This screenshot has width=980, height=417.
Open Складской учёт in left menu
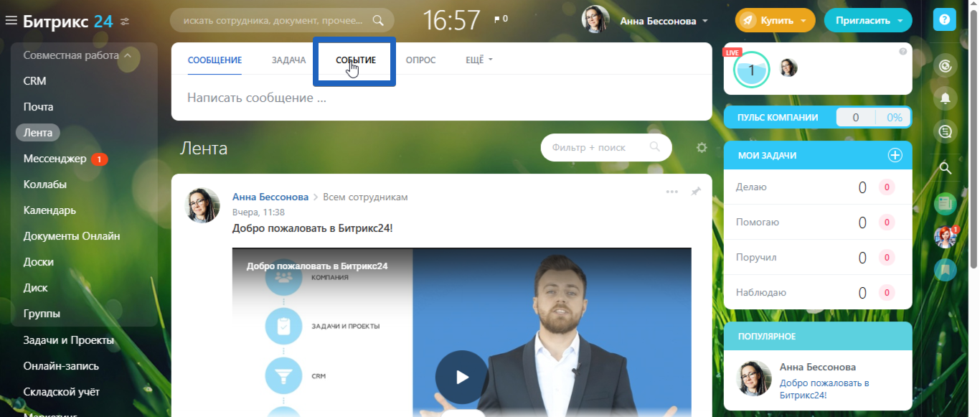[x=61, y=392]
